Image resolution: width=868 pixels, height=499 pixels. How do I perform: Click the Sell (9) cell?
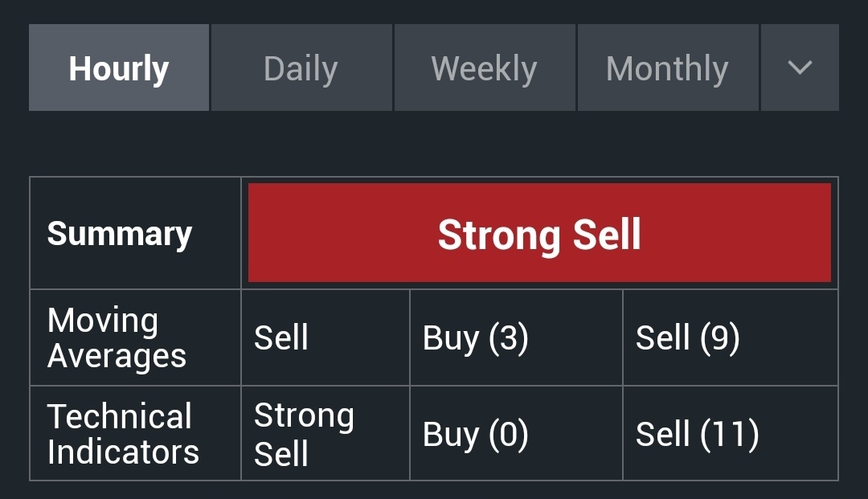point(731,337)
